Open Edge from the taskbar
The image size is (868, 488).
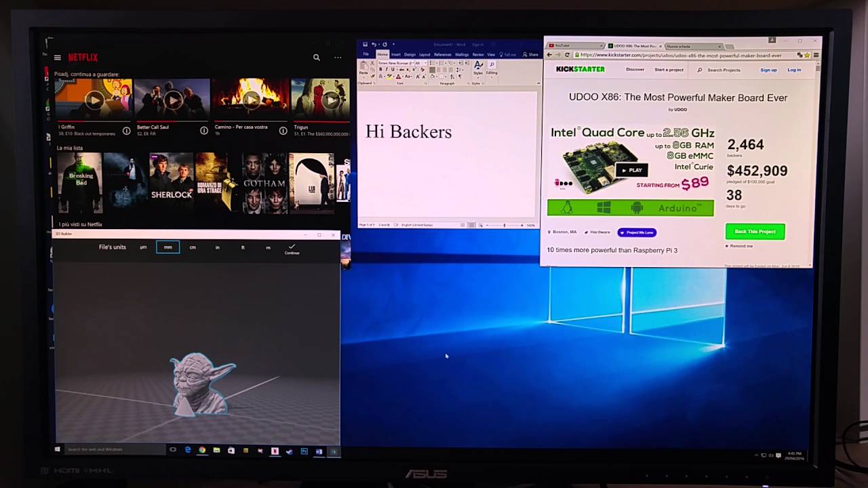coord(188,449)
